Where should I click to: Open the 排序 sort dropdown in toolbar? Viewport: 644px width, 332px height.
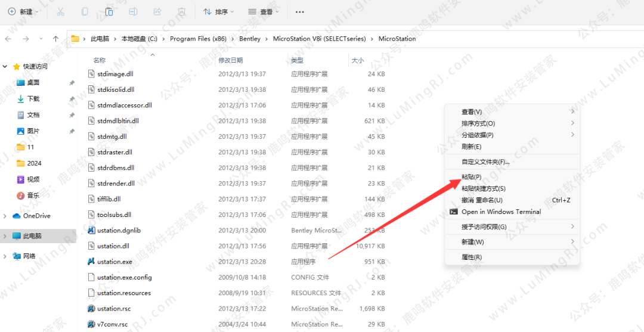(x=219, y=12)
